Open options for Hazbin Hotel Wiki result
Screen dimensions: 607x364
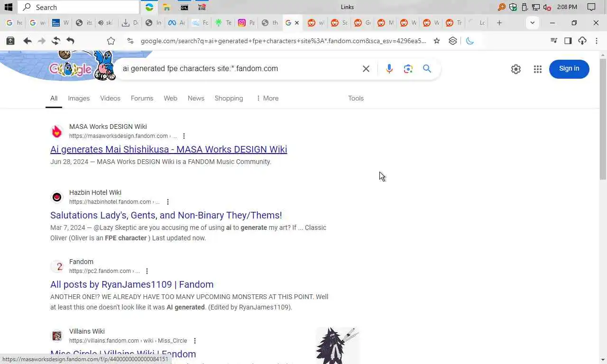tap(167, 202)
